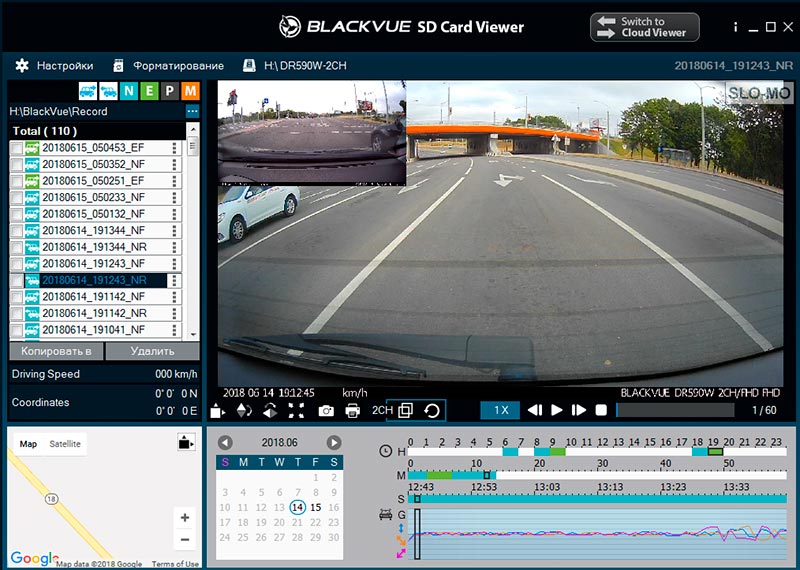800x570 pixels.
Task: Go to next month in calendar
Action: point(334,442)
